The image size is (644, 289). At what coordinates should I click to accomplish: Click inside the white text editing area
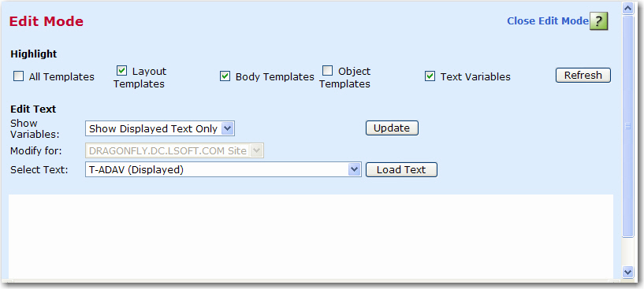tap(311, 236)
